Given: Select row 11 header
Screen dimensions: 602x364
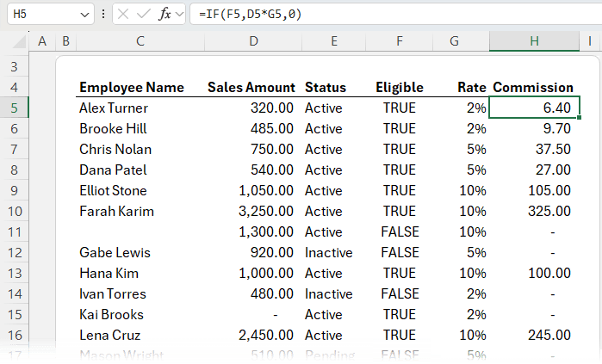Looking at the screenshot, I should click(15, 232).
